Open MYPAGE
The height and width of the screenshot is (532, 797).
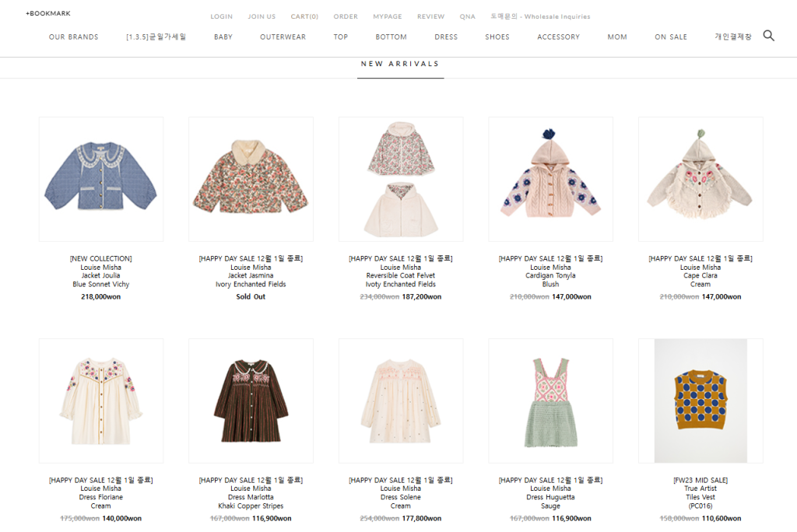(388, 16)
